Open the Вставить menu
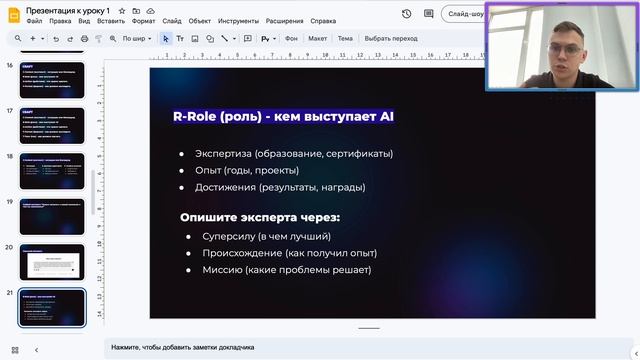This screenshot has height=360, width=640. (111, 21)
